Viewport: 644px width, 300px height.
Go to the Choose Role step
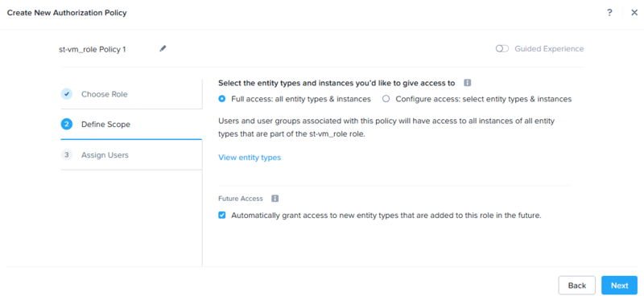[x=131, y=94]
